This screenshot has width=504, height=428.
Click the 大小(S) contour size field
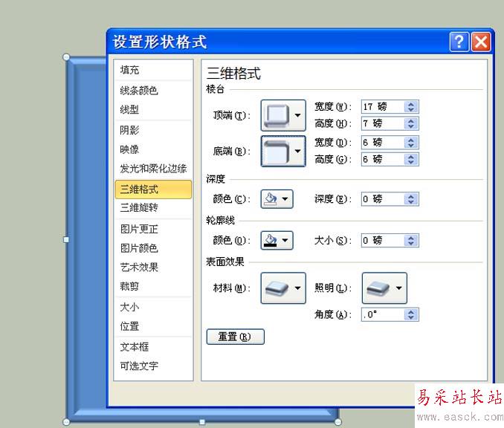click(x=383, y=240)
